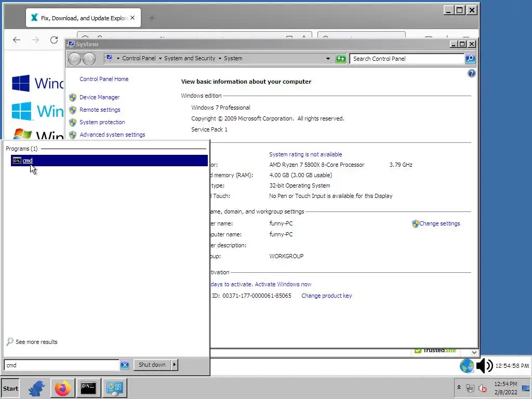Open the System window help icon
The width and height of the screenshot is (532, 399).
(471, 73)
